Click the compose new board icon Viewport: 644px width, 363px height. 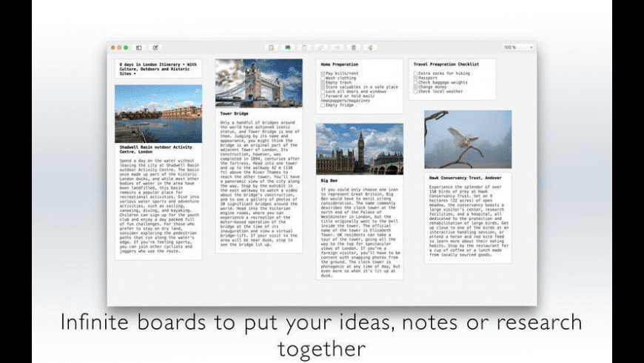pyautogui.click(x=155, y=47)
